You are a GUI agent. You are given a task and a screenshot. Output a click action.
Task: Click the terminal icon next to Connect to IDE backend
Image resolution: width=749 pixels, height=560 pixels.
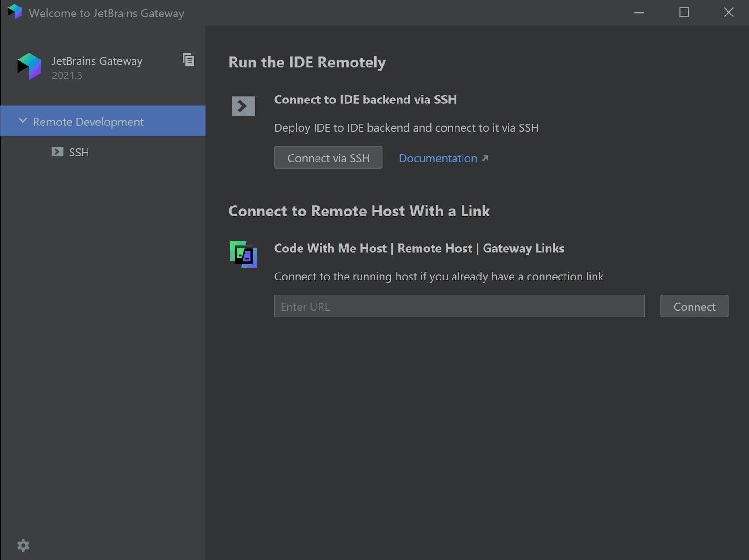[243, 106]
